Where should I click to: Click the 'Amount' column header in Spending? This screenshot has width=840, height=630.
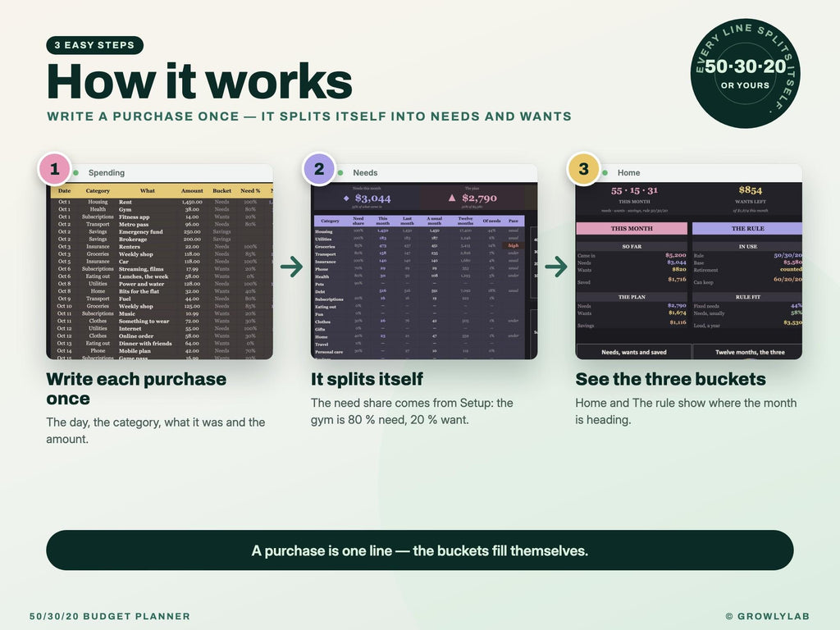[x=192, y=190]
